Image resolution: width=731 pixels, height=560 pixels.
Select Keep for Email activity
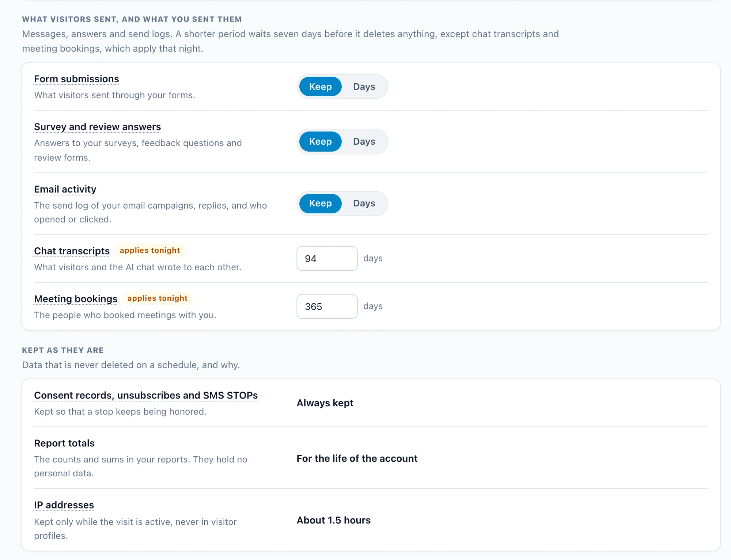pos(320,203)
